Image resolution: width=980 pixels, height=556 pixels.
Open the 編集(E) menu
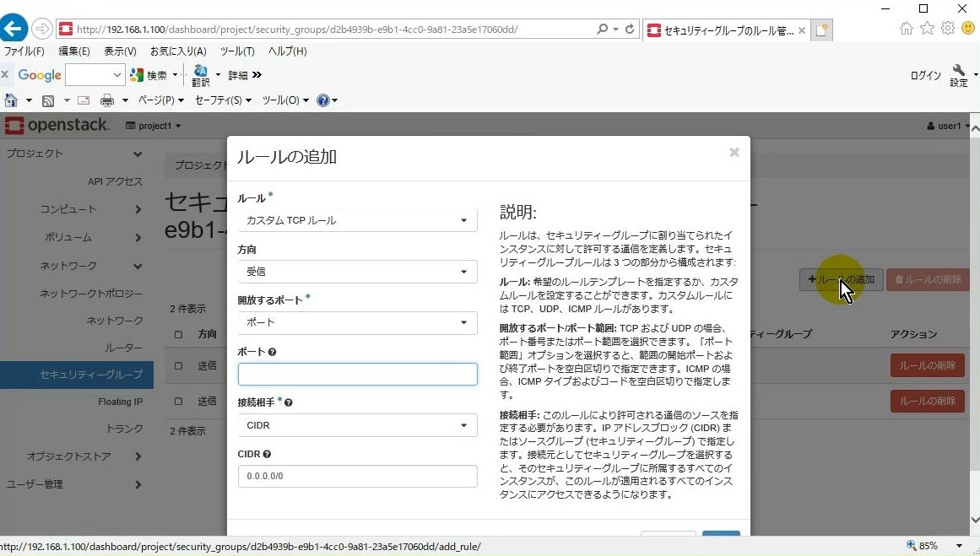tap(73, 51)
